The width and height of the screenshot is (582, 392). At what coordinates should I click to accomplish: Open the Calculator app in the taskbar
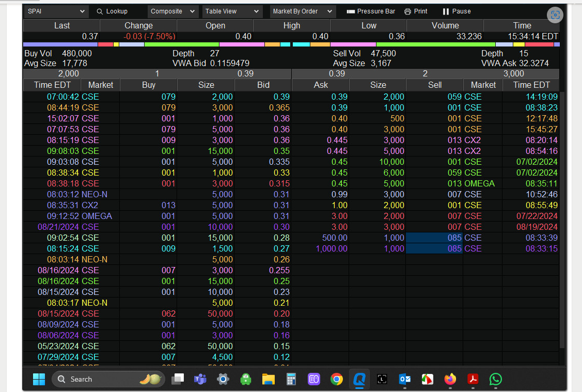coord(291,380)
